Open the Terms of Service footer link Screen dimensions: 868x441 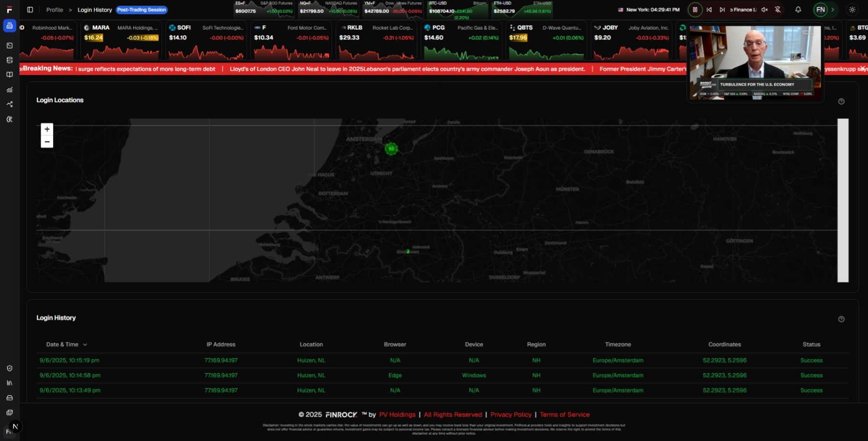point(565,415)
